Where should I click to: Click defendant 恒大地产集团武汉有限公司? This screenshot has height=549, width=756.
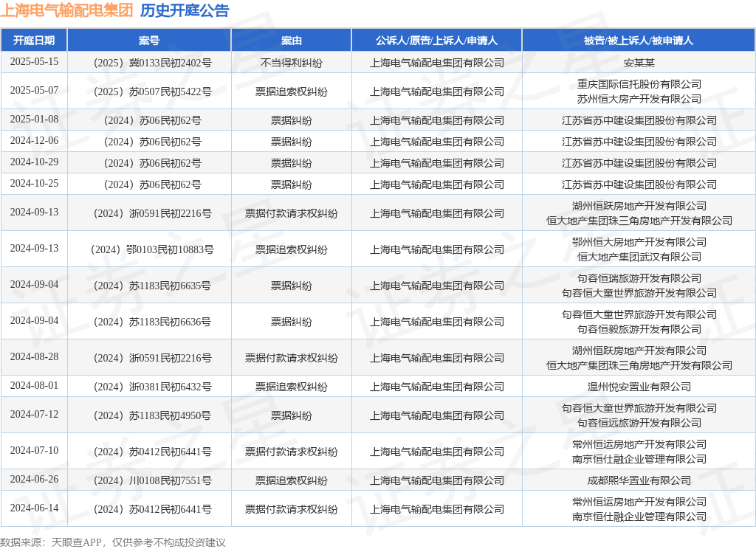coord(639,257)
